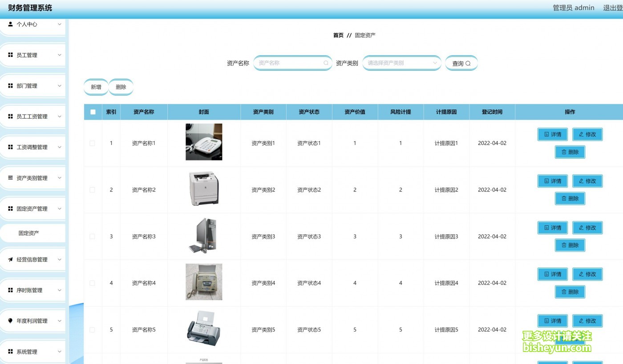Viewport: 623px width, 364px height.
Task: Open the fax machine cover image in row 4
Action: point(204,282)
